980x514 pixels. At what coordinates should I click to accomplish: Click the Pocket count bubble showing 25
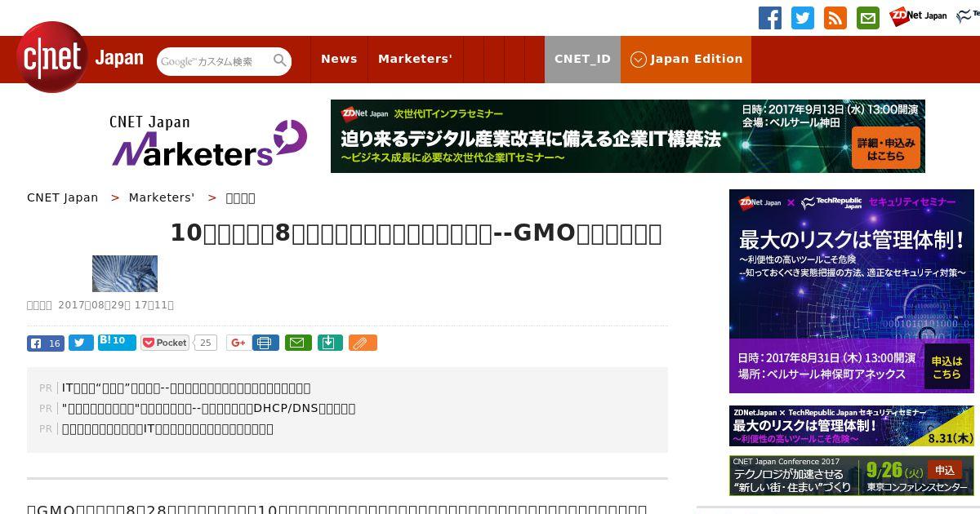pos(206,343)
